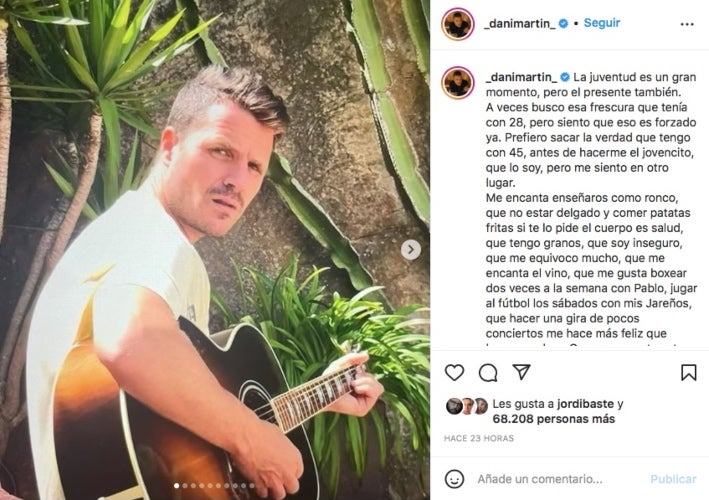Open jordibaste's profile from likes
The width and height of the screenshot is (709, 500).
point(585,404)
